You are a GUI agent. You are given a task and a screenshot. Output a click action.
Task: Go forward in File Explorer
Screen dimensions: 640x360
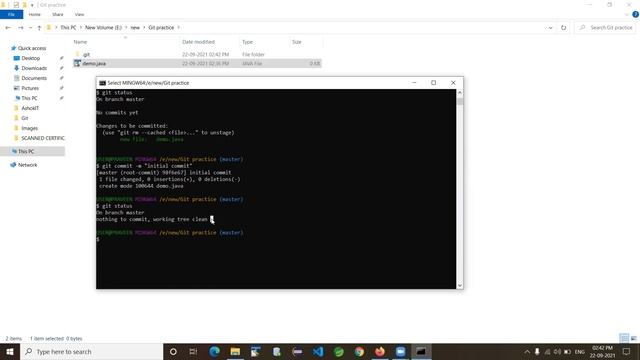[20, 28]
